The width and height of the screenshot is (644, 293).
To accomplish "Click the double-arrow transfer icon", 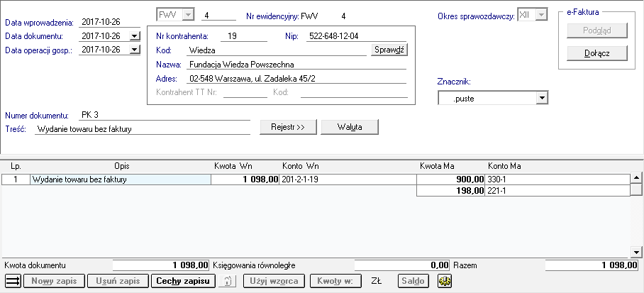I will coord(13,281).
